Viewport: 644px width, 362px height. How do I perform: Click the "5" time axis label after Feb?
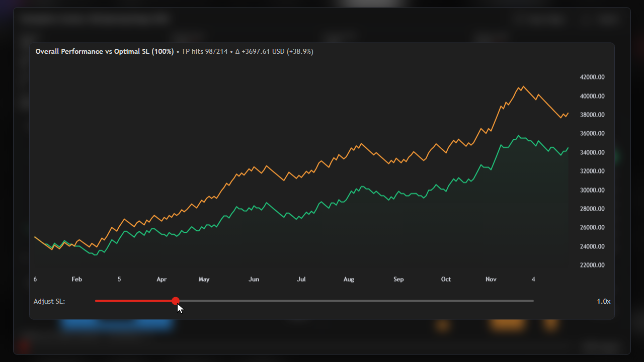(119, 279)
